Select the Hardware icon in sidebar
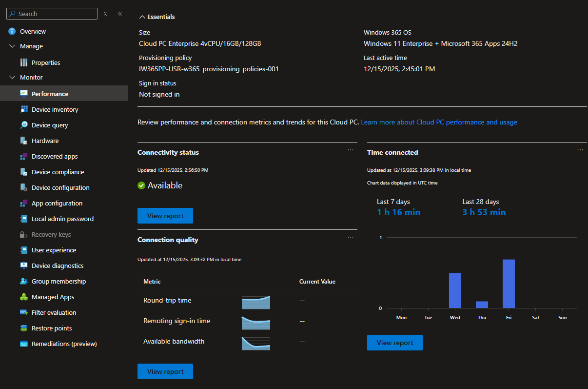588x389 pixels. (24, 141)
